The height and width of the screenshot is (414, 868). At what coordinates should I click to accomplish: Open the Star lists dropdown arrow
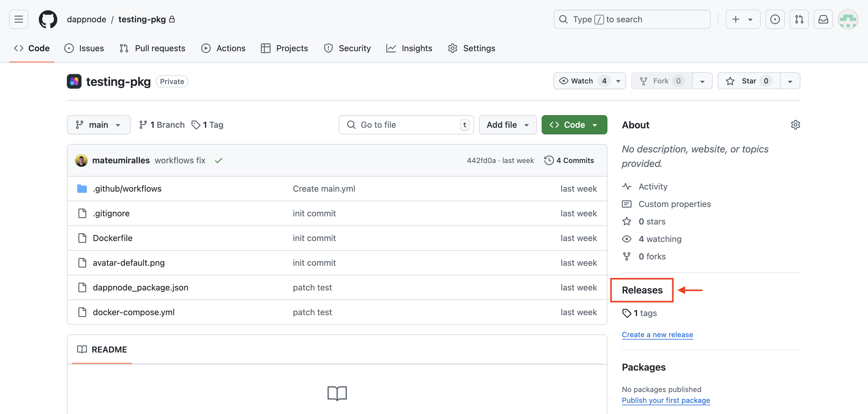790,81
